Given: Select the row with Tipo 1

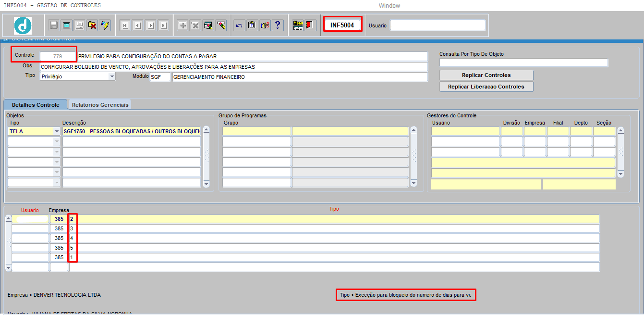Looking at the screenshot, I should tap(335, 257).
